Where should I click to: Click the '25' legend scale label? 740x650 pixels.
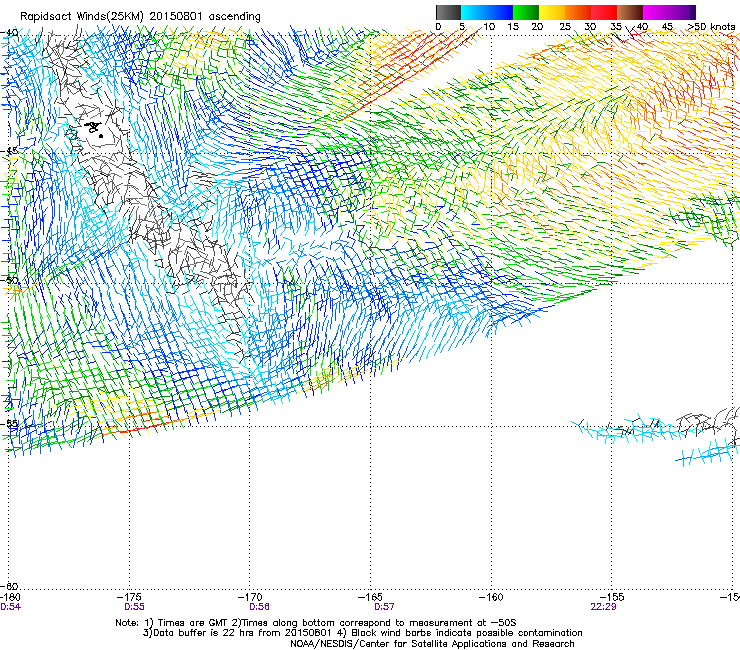tap(565, 27)
